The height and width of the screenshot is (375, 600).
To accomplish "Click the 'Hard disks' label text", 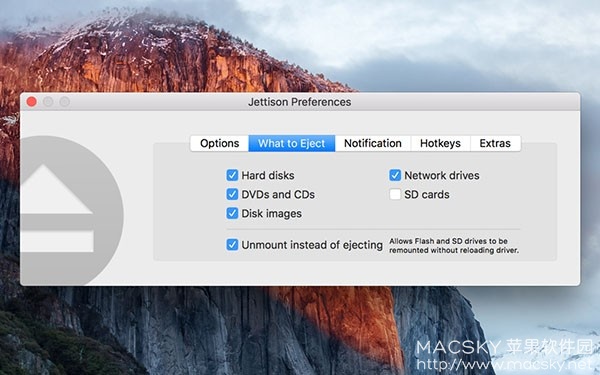I will pyautogui.click(x=268, y=176).
